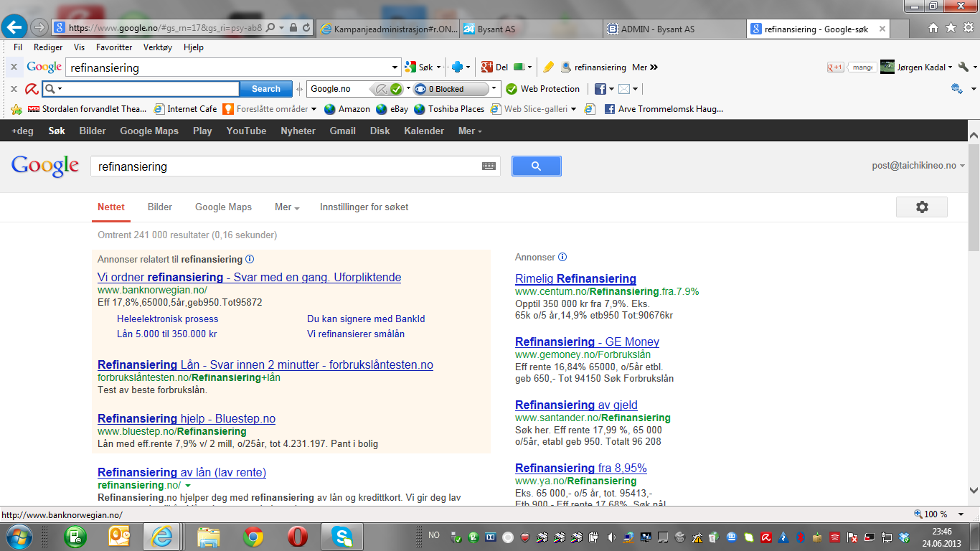
Task: Open the Google page settings gear button
Action: pos(922,207)
